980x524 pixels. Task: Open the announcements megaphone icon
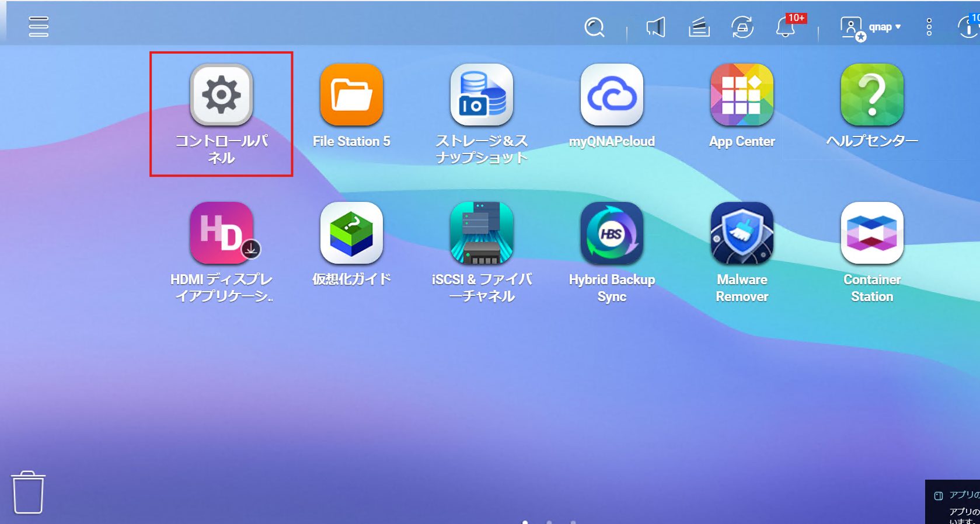tap(655, 27)
